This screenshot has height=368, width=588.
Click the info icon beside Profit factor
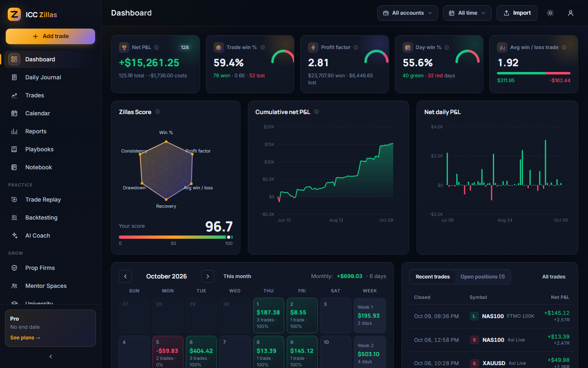356,47
